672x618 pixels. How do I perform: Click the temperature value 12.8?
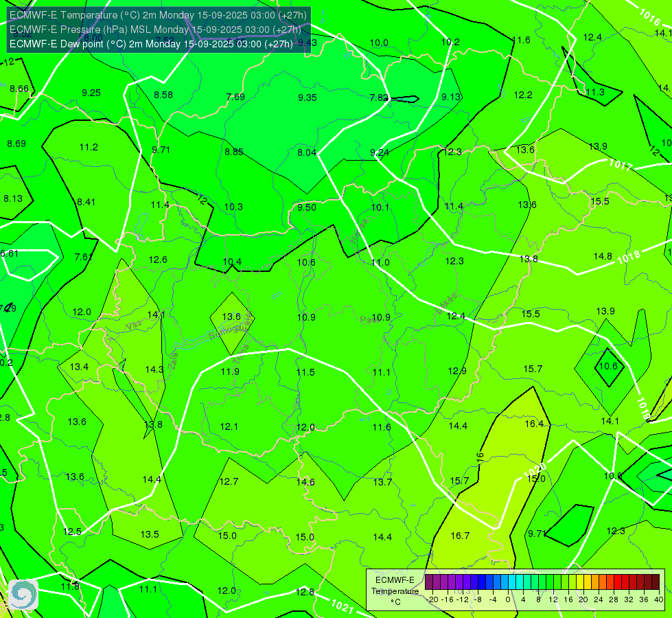305,593
